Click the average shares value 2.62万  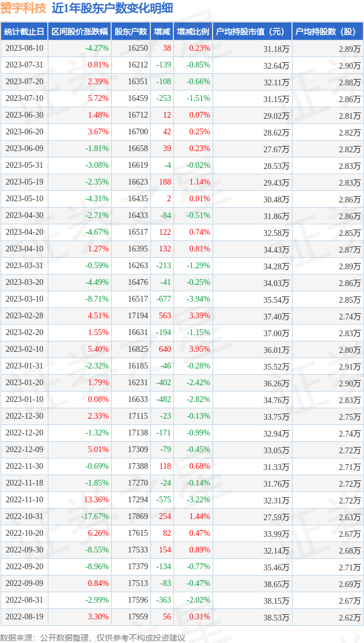coord(350,617)
